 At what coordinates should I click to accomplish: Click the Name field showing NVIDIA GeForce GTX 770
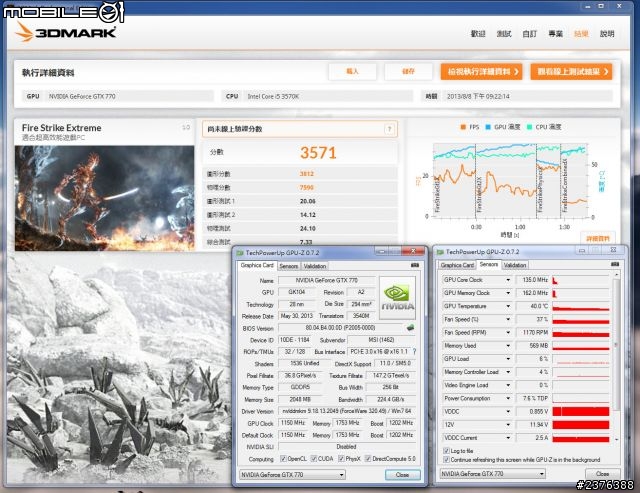pyautogui.click(x=327, y=280)
